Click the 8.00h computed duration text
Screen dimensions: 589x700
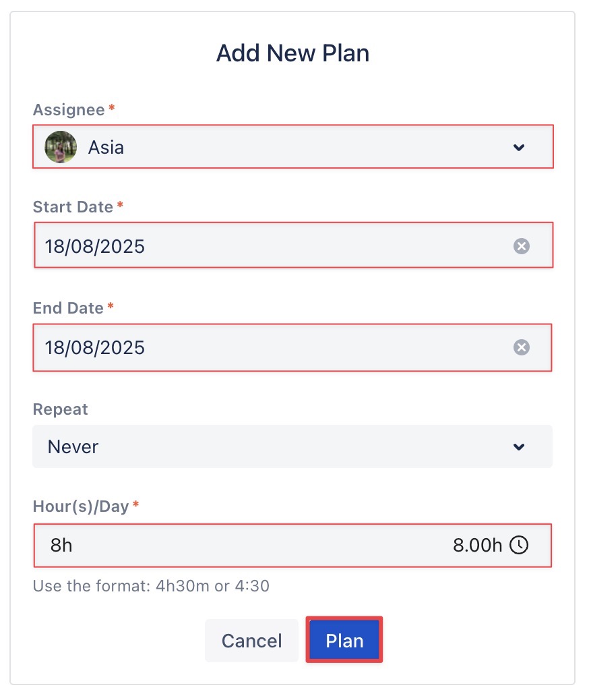[x=477, y=545]
